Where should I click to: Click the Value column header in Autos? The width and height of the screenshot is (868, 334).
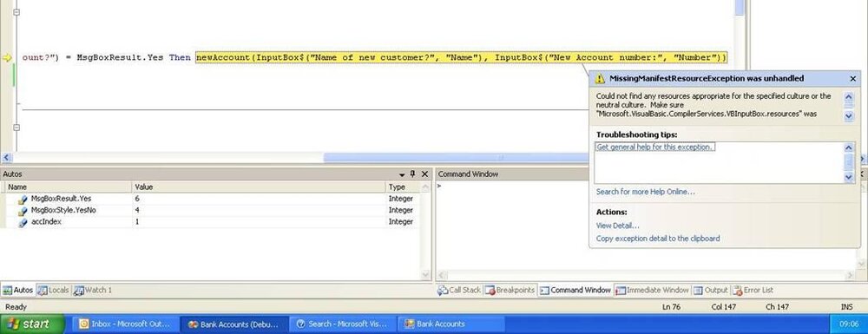coord(259,187)
